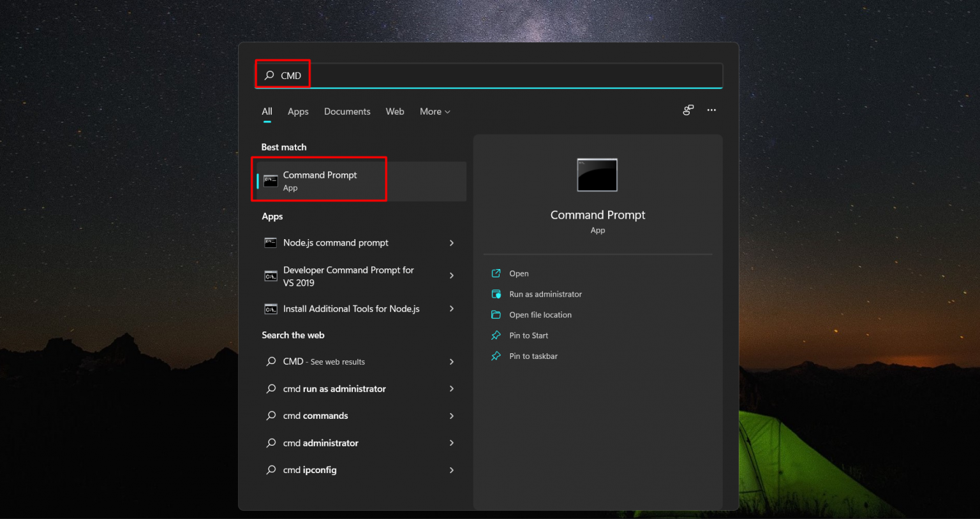Expand CMD web results arrow

click(452, 362)
